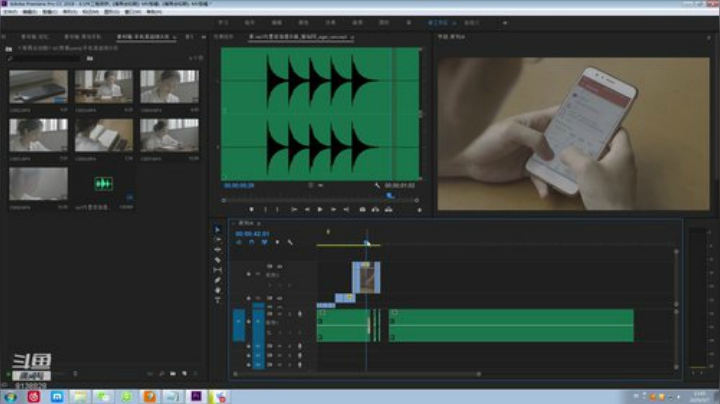
Task: Select the Selection tool arrow
Action: click(x=217, y=229)
